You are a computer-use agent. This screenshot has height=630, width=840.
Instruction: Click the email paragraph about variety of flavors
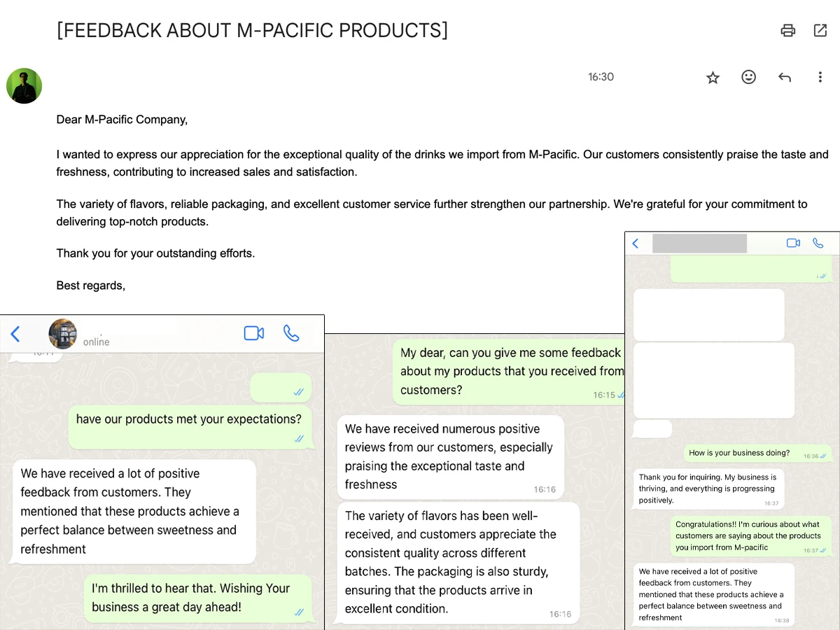click(x=432, y=213)
